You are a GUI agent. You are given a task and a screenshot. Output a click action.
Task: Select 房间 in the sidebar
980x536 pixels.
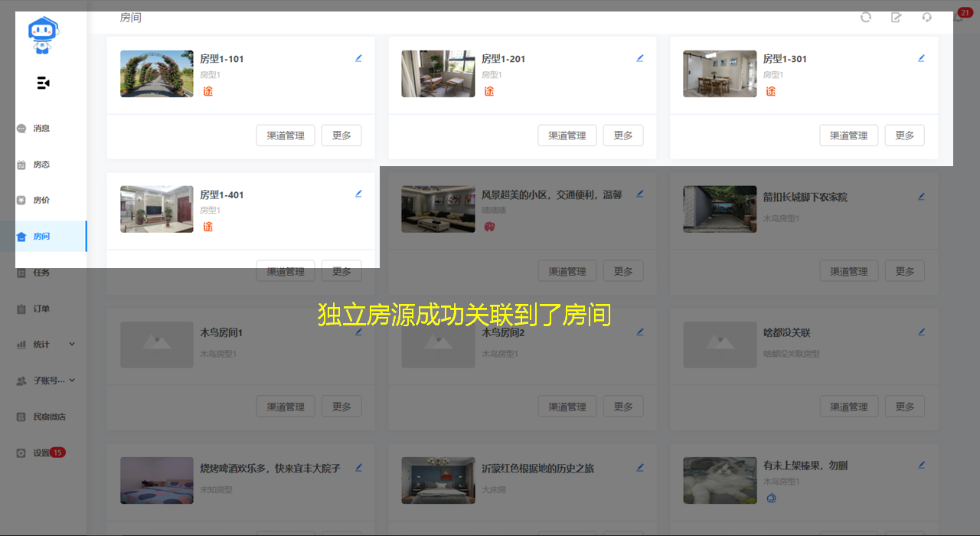click(43, 237)
